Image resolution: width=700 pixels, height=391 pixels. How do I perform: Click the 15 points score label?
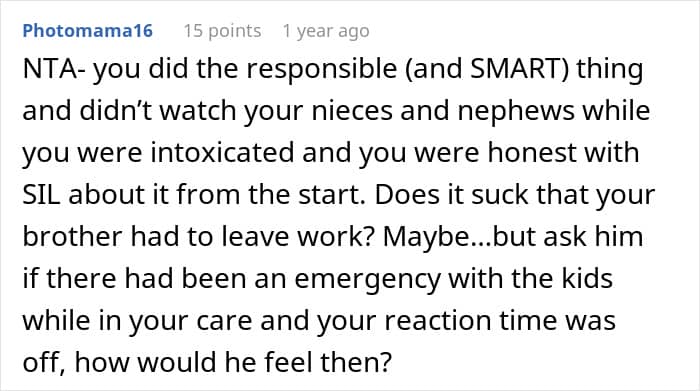point(222,31)
